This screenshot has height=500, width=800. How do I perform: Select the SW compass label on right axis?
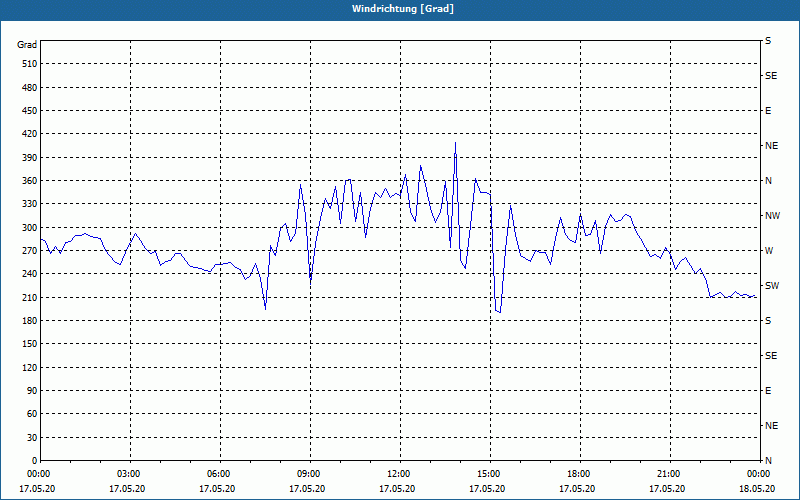772,286
